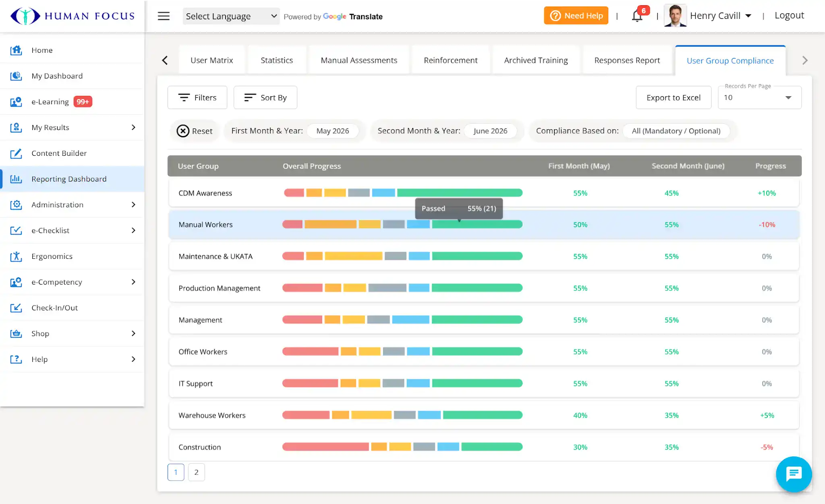Open the Sort By button

pyautogui.click(x=265, y=97)
